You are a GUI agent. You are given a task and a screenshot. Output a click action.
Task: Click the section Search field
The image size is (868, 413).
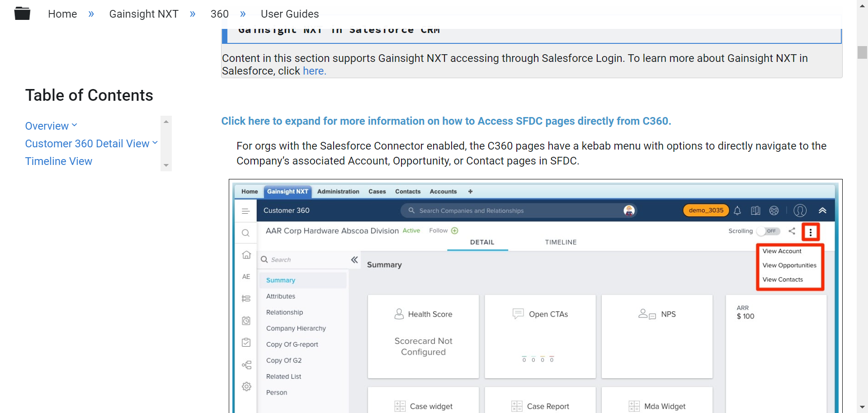coord(303,260)
